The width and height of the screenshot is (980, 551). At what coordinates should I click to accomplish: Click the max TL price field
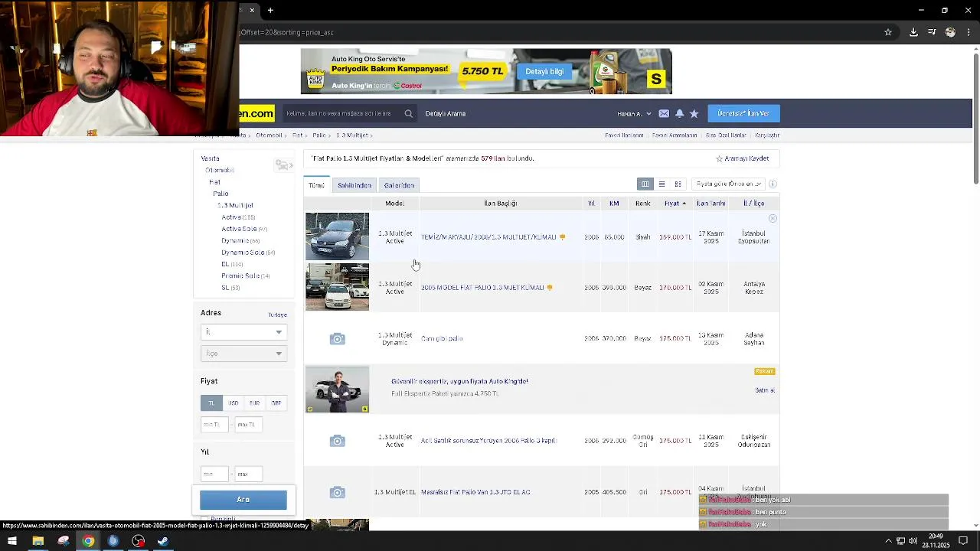point(248,424)
